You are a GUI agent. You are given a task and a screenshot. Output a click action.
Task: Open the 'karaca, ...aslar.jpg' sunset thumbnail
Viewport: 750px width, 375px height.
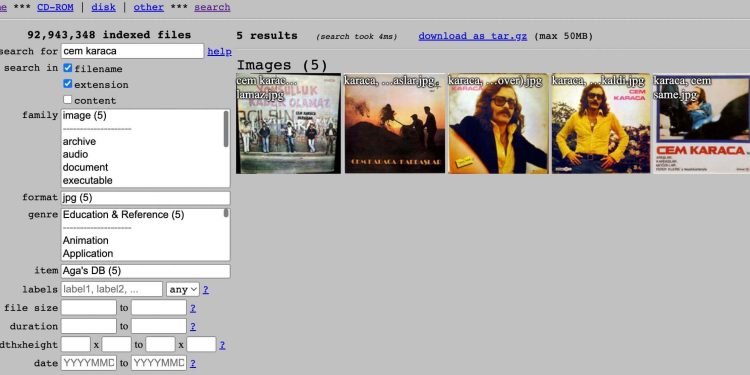tap(395, 123)
